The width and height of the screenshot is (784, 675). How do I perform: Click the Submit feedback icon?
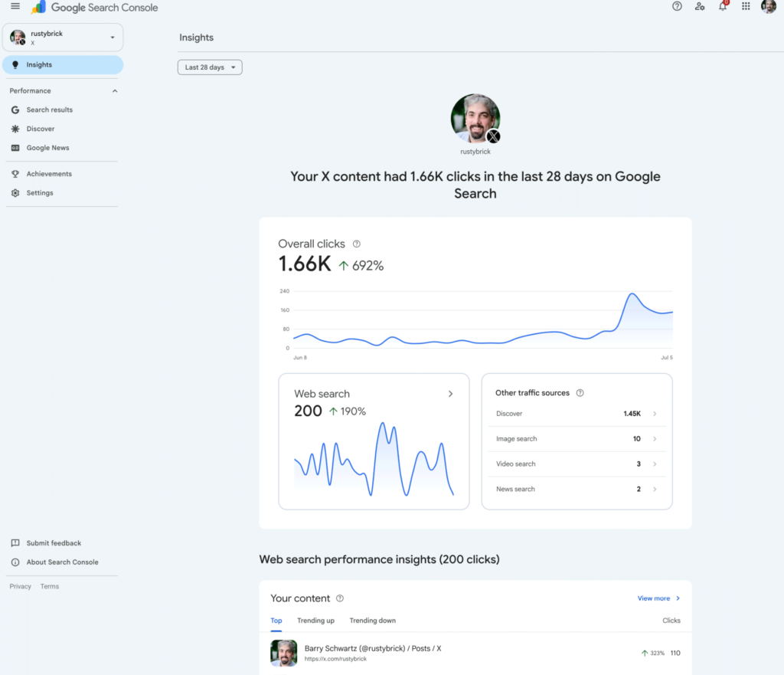(15, 543)
